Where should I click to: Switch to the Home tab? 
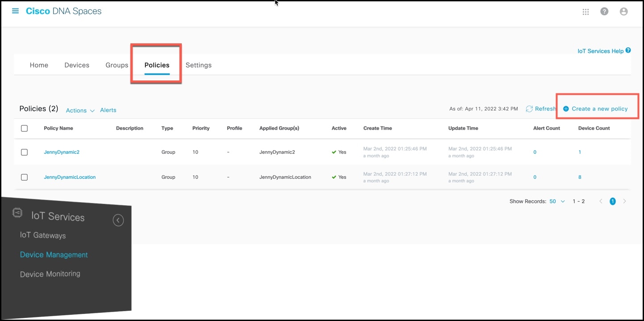point(39,65)
